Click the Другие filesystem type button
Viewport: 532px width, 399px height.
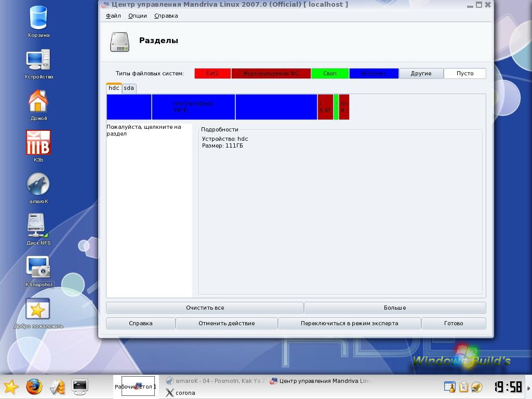[x=421, y=73]
